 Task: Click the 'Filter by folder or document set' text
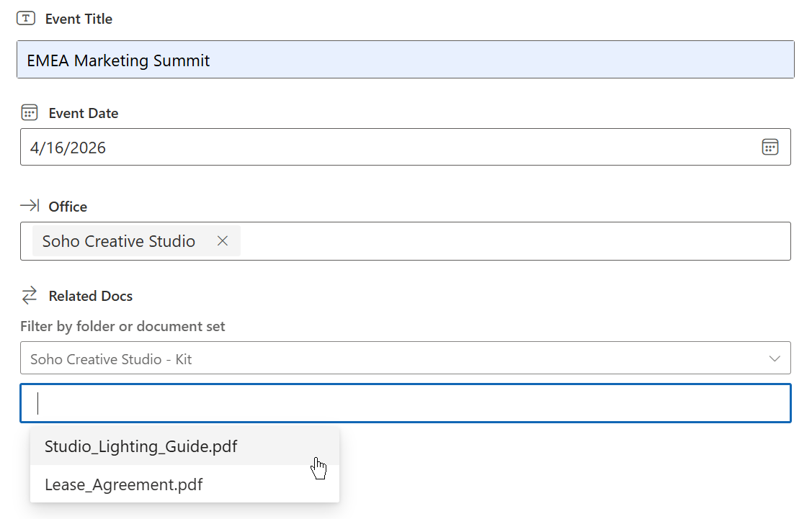tap(122, 326)
